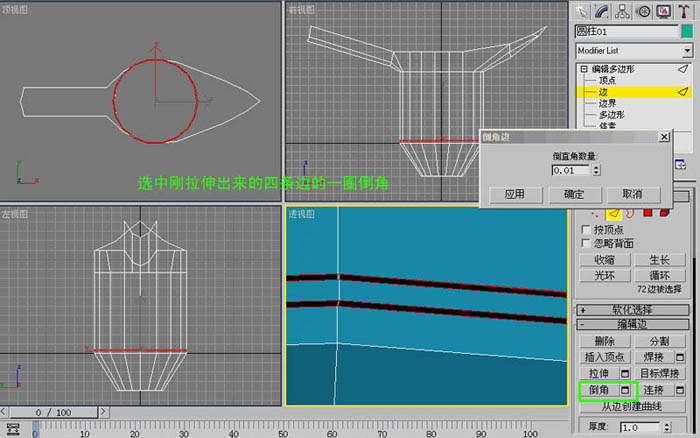Viewport: 700px width, 438px height.
Task: Adjust the 倒直角数量 spinner arrows
Action: coord(596,170)
